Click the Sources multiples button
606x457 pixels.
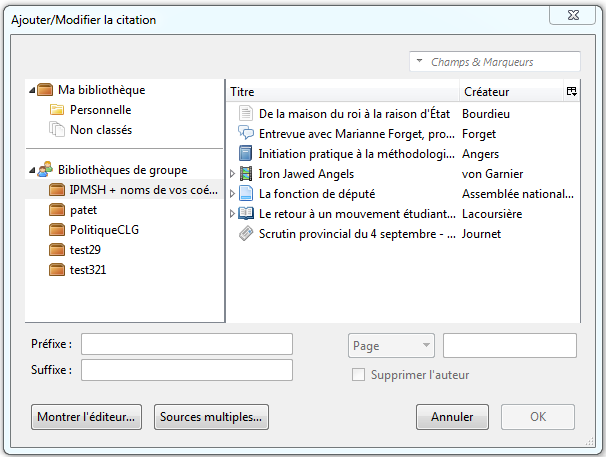click(x=211, y=417)
